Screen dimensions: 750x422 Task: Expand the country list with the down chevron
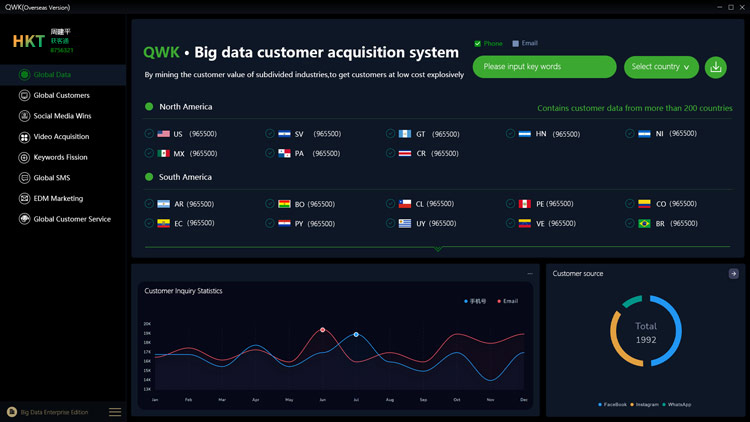tap(438, 248)
